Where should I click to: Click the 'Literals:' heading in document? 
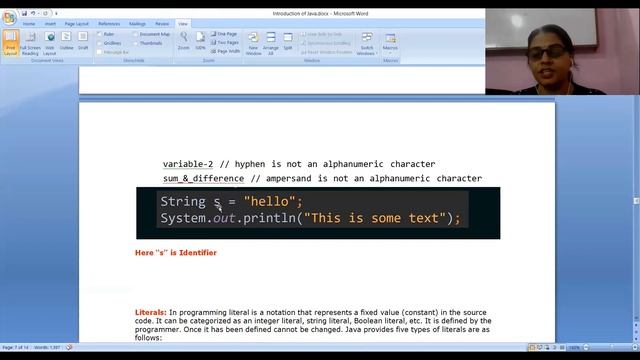pos(151,312)
